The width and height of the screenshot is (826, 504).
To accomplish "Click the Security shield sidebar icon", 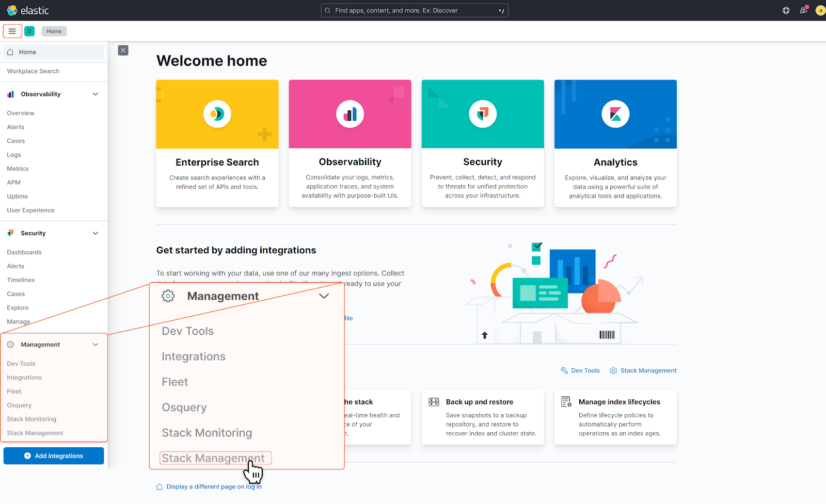I will tap(10, 233).
